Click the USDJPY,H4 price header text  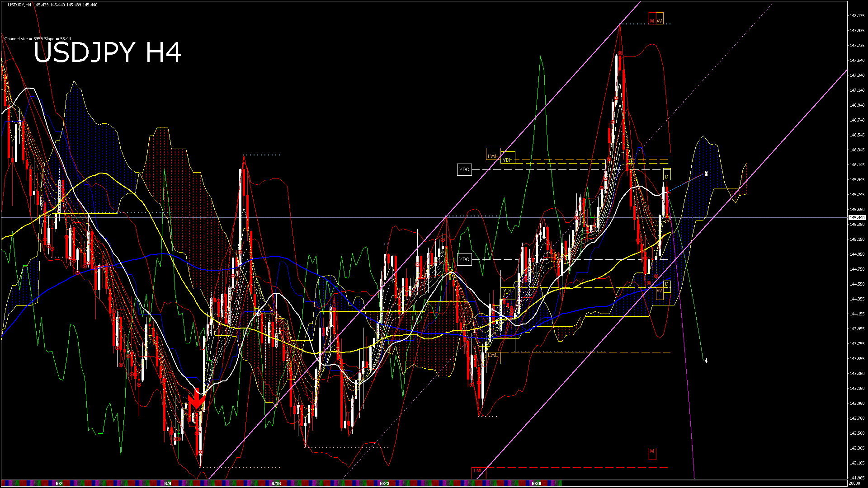[52, 5]
